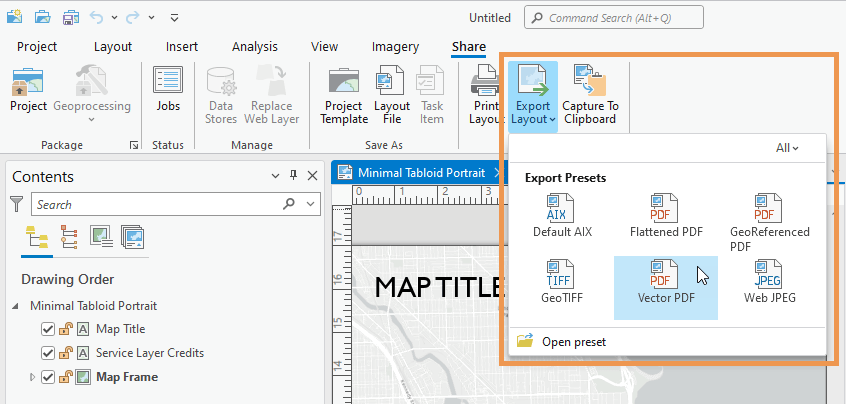The width and height of the screenshot is (846, 404).
Task: Choose the GeoTIFF export preset
Action: coord(562,282)
